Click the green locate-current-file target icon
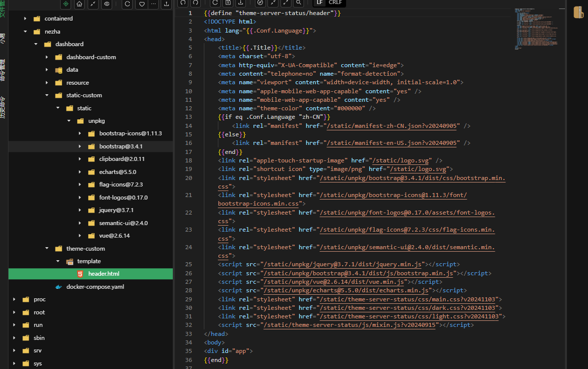 tap(66, 4)
